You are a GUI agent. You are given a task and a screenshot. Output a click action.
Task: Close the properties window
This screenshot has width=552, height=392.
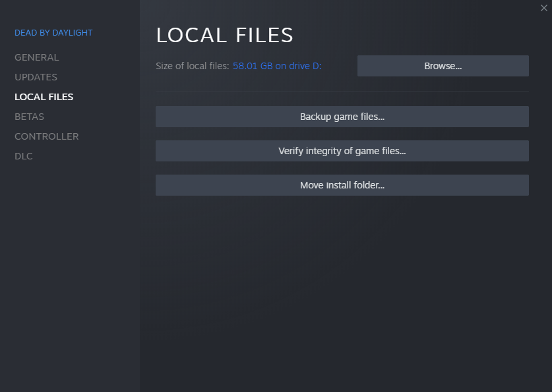[x=545, y=7]
